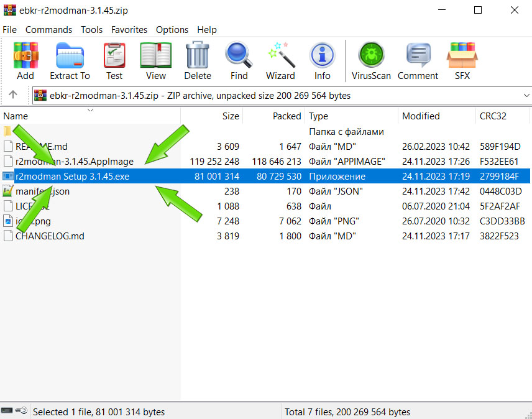Click modified date 06.07.2020 21:04
The width and height of the screenshot is (532, 419).
tap(436, 206)
